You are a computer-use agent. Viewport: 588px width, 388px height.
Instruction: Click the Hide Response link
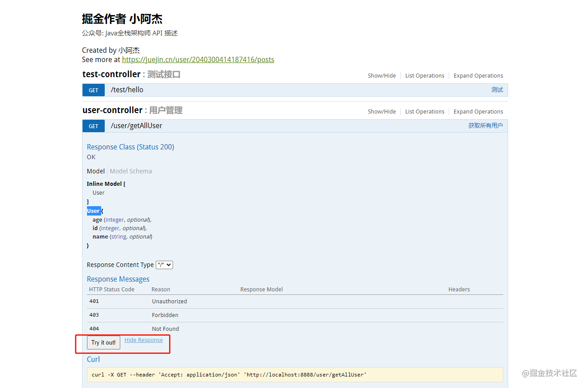pyautogui.click(x=143, y=340)
